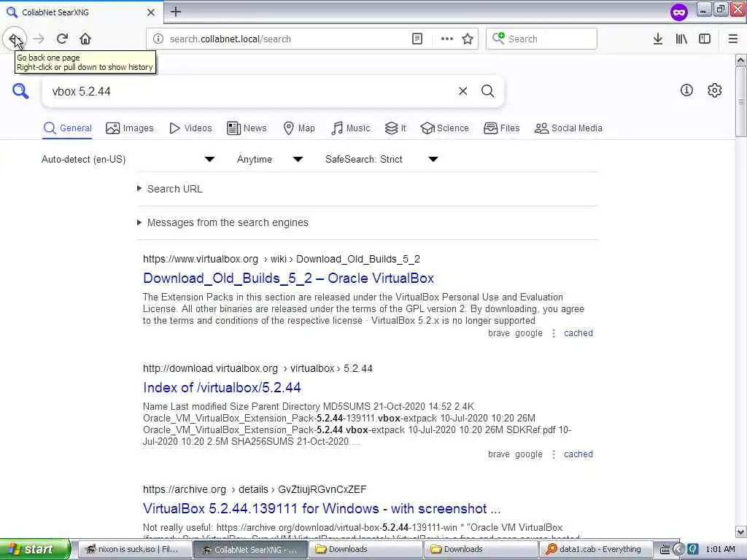
Task: Open the library icon
Action: click(681, 39)
